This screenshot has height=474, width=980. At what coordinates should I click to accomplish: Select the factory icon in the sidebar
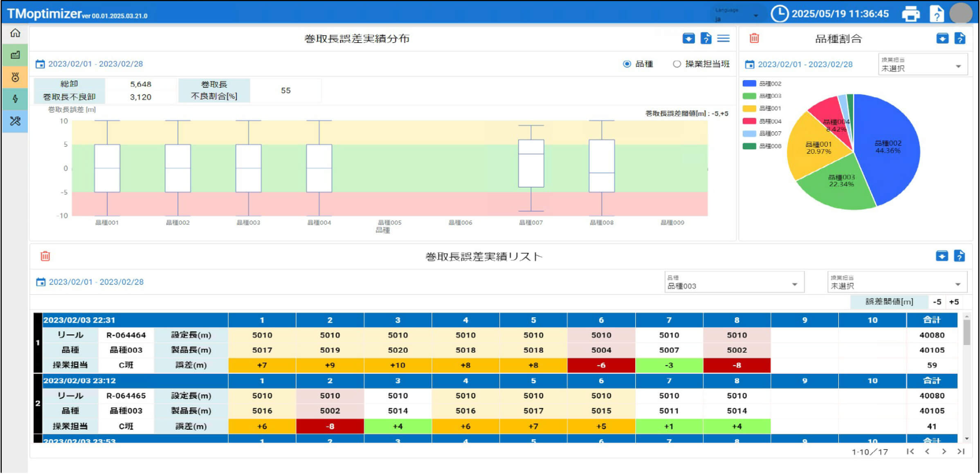point(15,55)
